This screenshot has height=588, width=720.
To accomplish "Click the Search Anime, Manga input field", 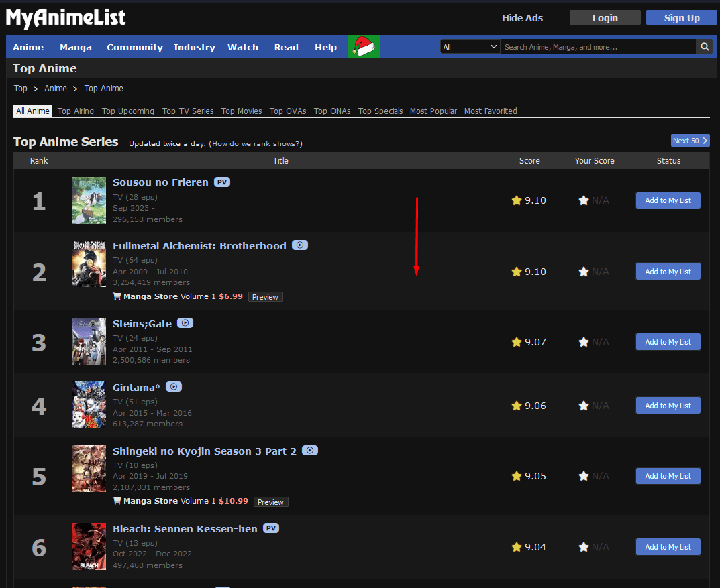I will pos(597,47).
